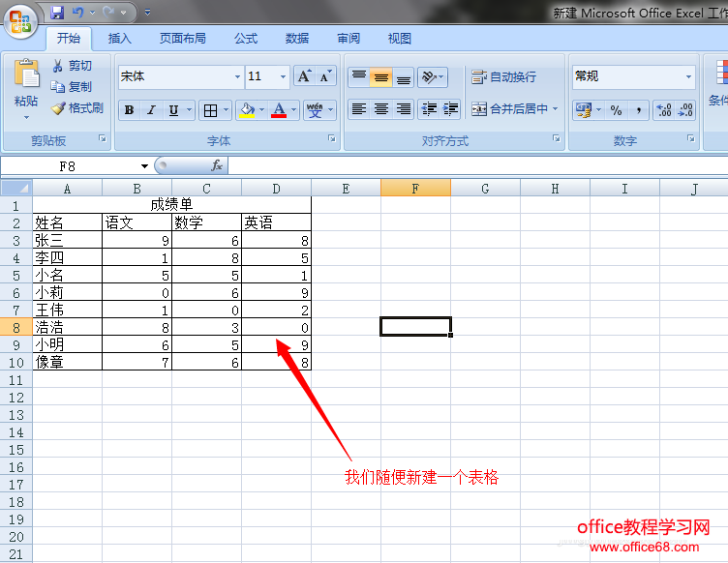Open the 数据 tab
728x563 pixels.
(x=297, y=39)
